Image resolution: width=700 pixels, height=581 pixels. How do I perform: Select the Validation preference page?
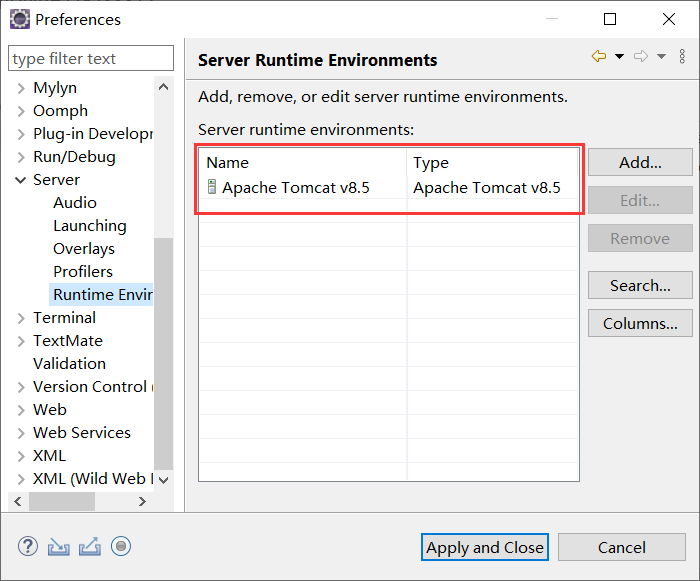tap(70, 364)
